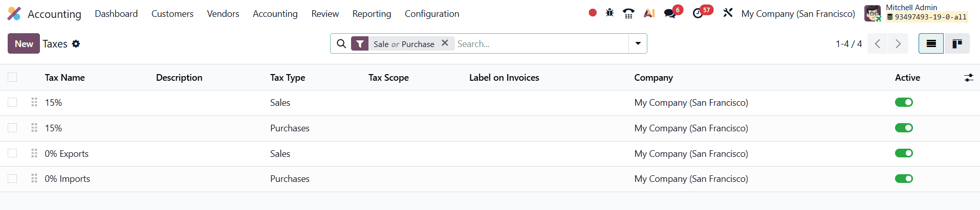Go to previous page of records
980x210 pixels.
[878, 44]
